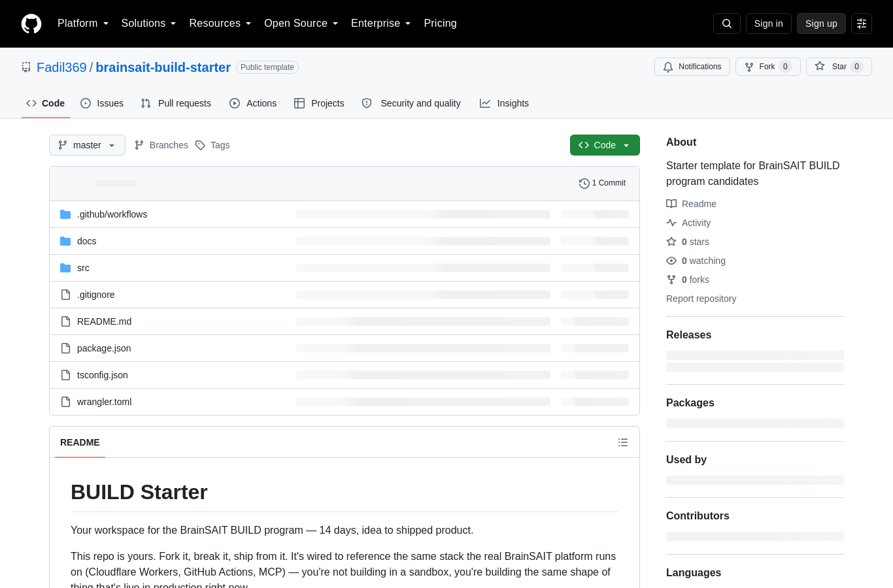Open the Packages heading link
Viewport: 893px width, 588px height.
click(x=690, y=403)
